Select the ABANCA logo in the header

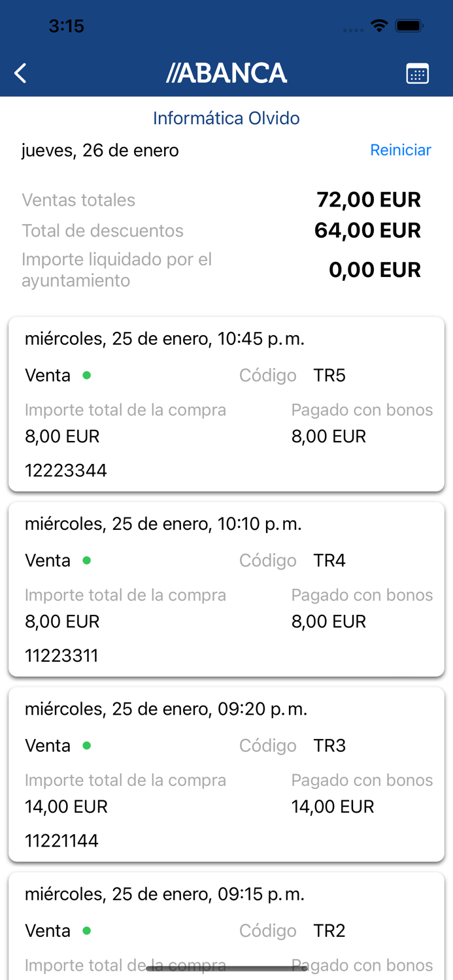coord(227,73)
